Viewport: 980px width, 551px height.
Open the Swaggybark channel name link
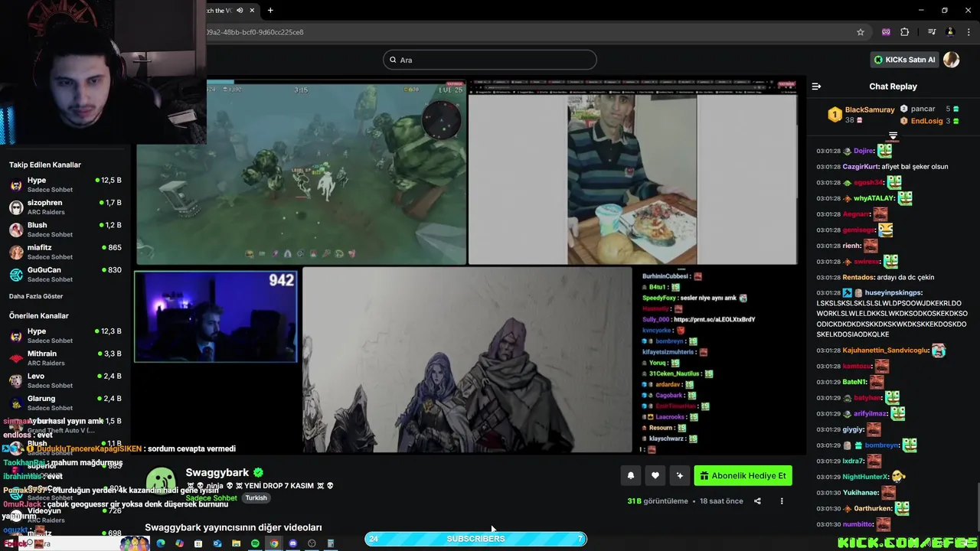point(217,473)
